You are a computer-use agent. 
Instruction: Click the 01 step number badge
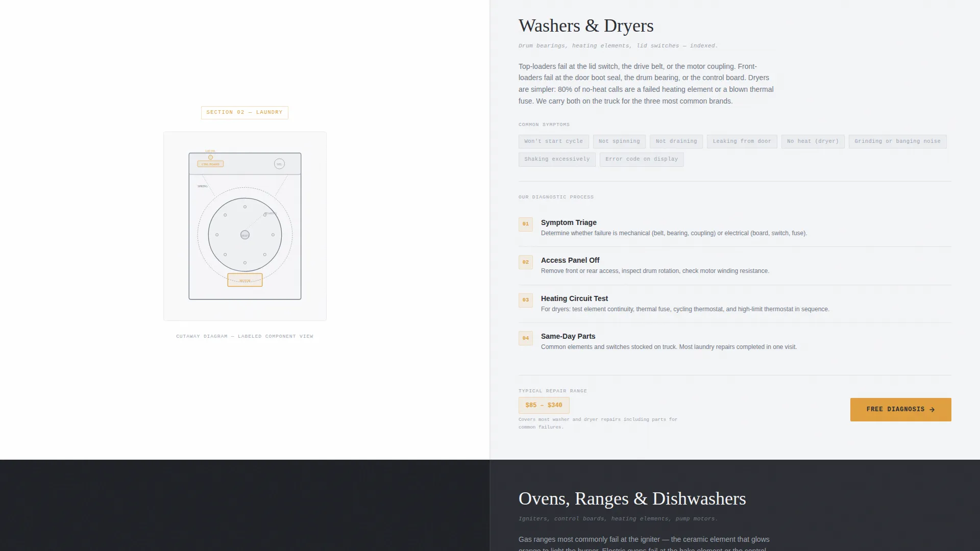point(526,224)
